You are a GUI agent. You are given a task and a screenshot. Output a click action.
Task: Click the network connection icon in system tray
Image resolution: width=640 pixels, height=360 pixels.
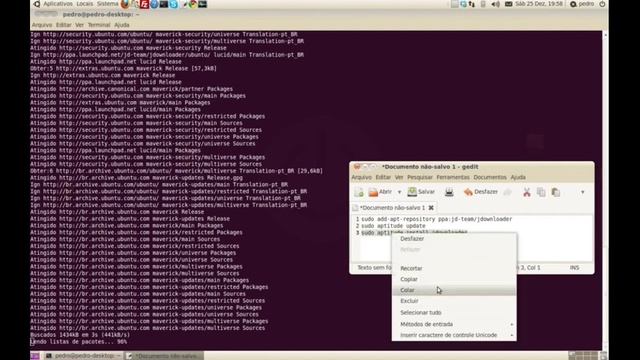(472, 4)
